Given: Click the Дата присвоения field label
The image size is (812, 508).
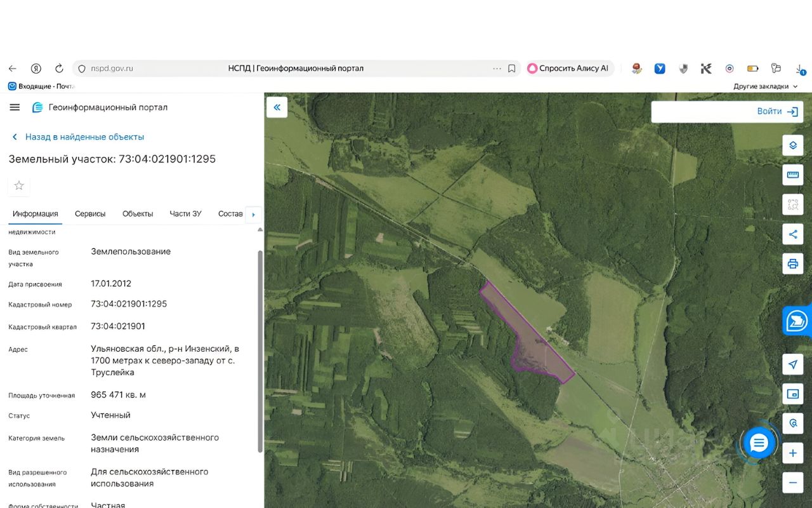Looking at the screenshot, I should [36, 284].
